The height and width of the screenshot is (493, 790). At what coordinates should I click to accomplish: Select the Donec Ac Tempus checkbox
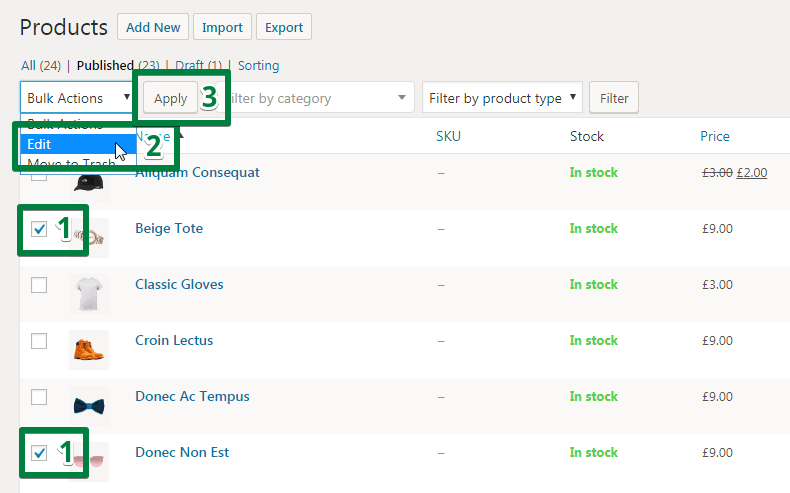[x=39, y=397]
